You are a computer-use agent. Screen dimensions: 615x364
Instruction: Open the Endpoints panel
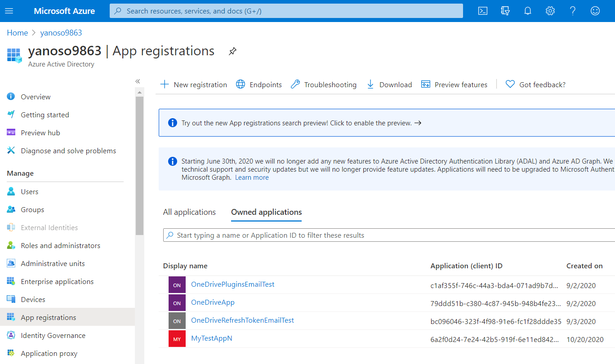pyautogui.click(x=259, y=84)
